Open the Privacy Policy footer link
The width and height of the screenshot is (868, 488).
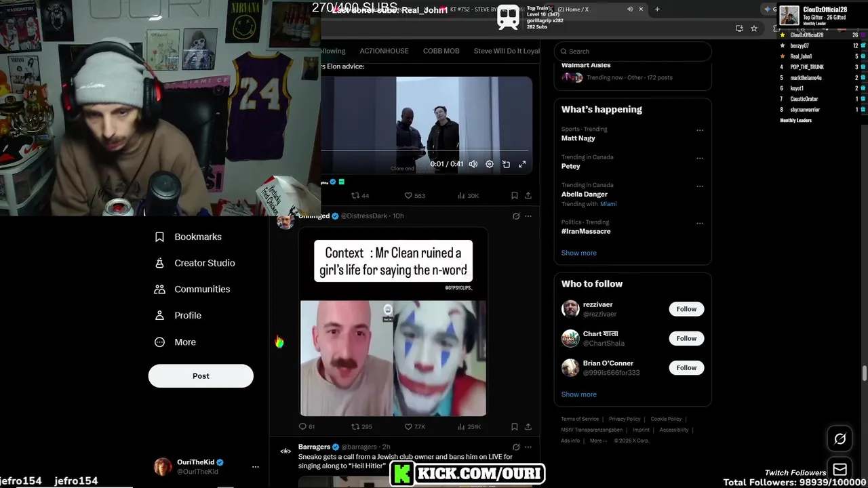(625, 419)
